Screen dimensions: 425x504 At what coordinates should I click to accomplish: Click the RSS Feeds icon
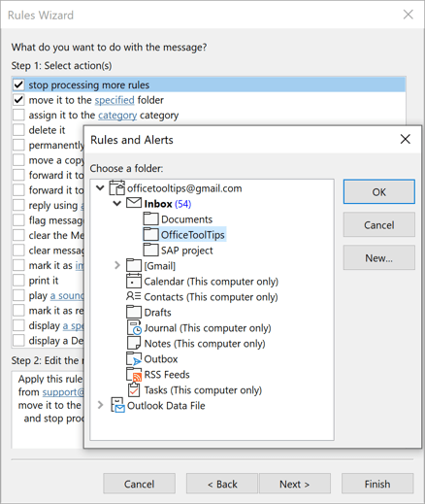tap(134, 374)
